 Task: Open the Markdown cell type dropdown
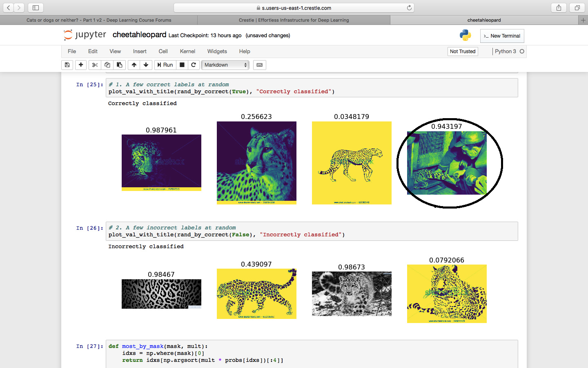click(225, 65)
